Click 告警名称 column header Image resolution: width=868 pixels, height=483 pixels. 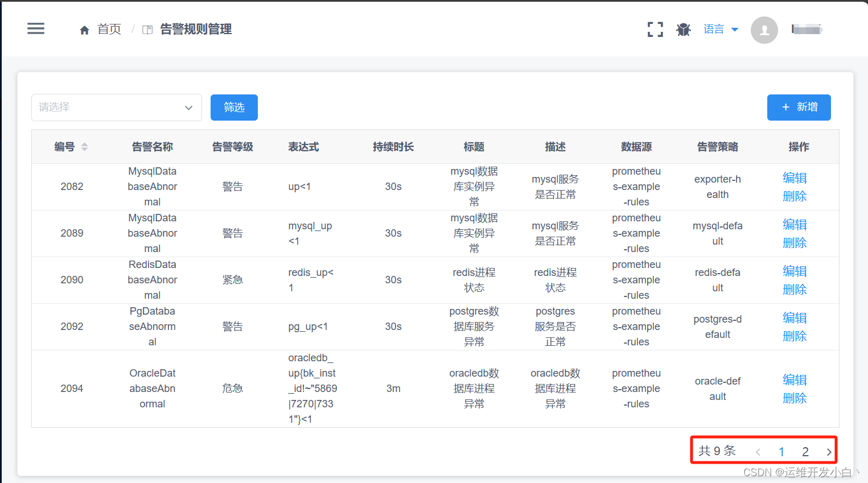point(153,147)
